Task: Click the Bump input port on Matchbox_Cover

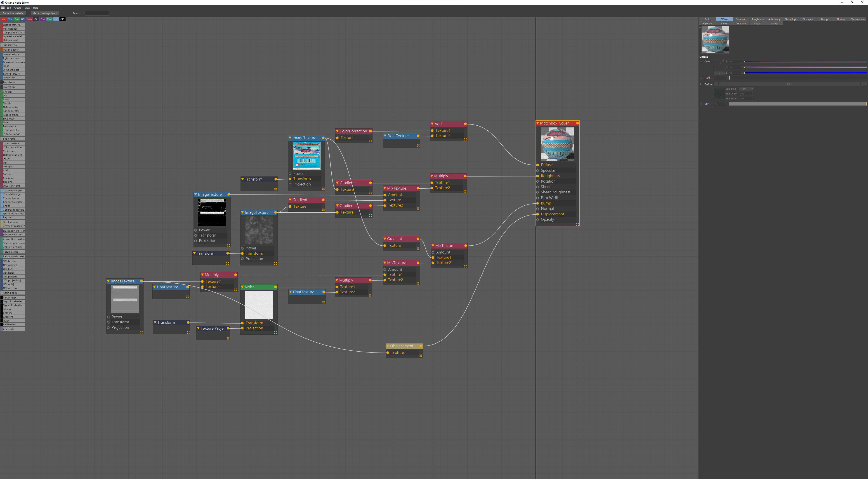Action: (x=538, y=203)
